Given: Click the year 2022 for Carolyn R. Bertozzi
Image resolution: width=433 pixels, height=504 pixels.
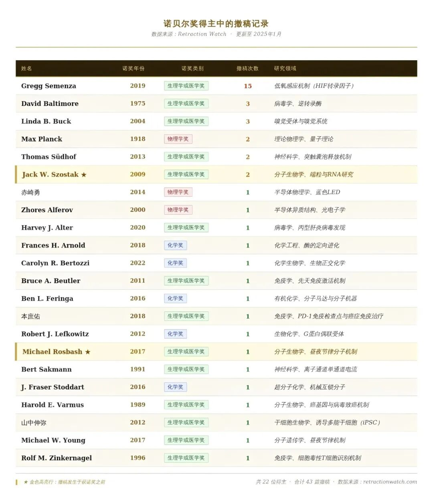Looking at the screenshot, I should pos(138,263).
